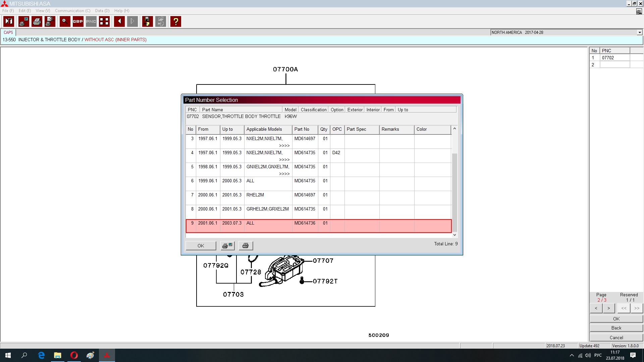The width and height of the screenshot is (644, 362).
Task: Click the GRP group toolbar button
Action: pyautogui.click(x=78, y=21)
